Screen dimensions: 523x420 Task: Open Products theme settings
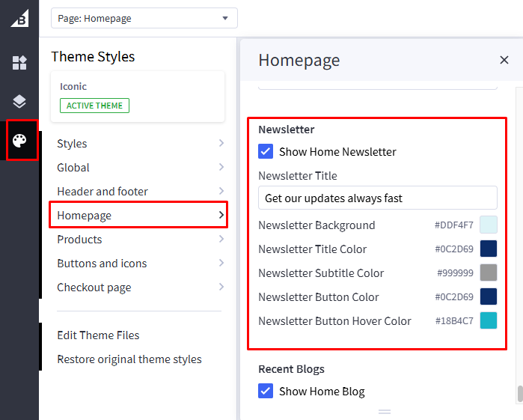coord(139,240)
